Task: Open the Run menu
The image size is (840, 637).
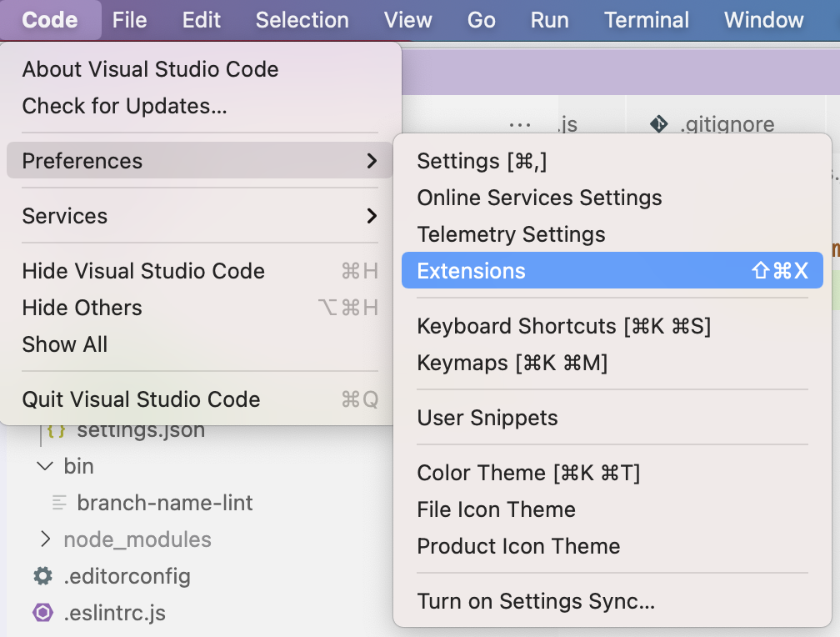Action: [x=550, y=20]
